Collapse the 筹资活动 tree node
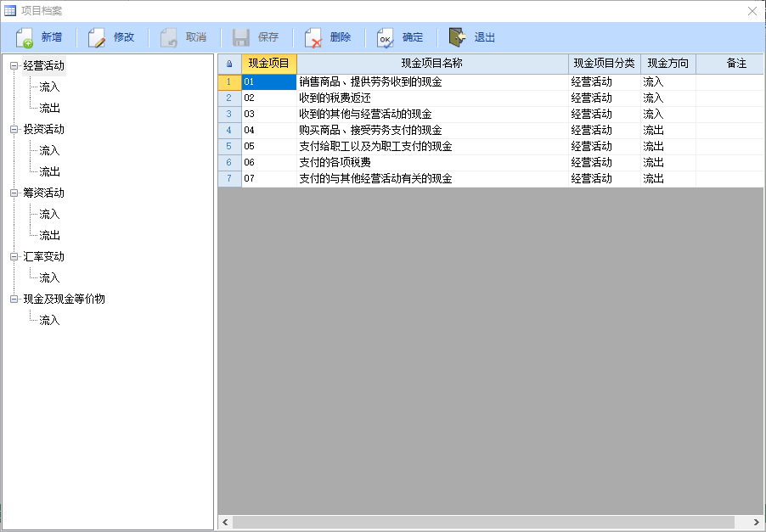This screenshot has width=766, height=532. (14, 193)
